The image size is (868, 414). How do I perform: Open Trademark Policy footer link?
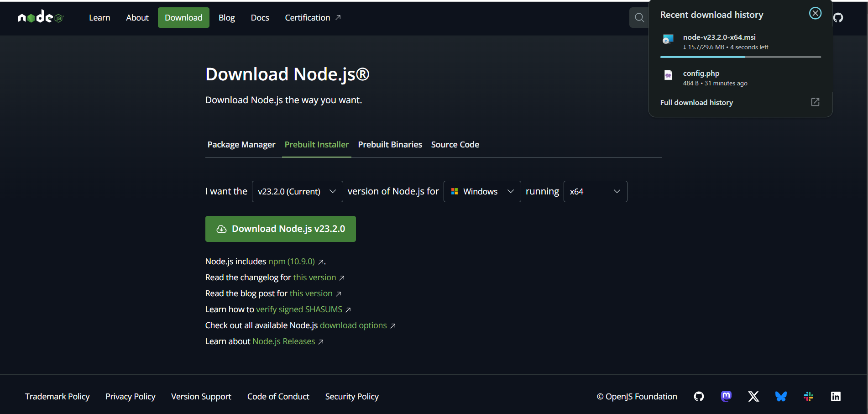click(58, 397)
